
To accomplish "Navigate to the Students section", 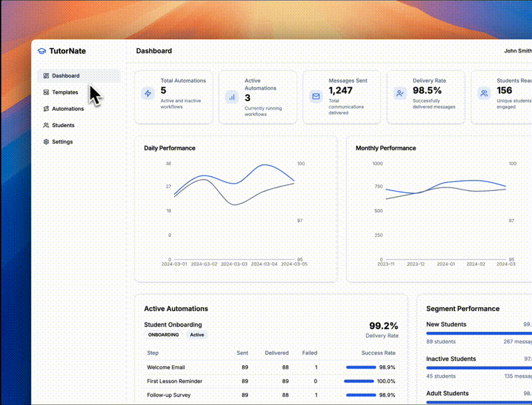I will (78, 125).
